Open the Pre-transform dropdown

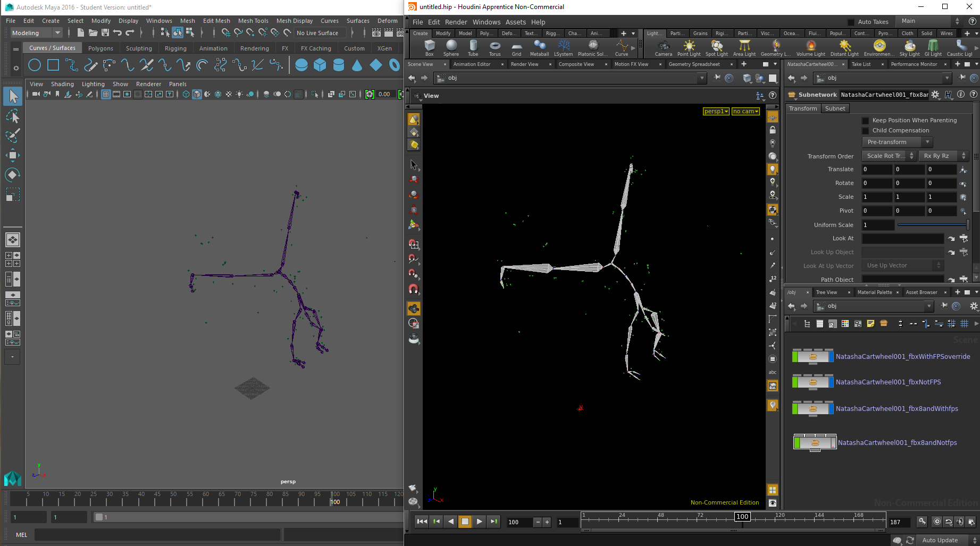[898, 142]
